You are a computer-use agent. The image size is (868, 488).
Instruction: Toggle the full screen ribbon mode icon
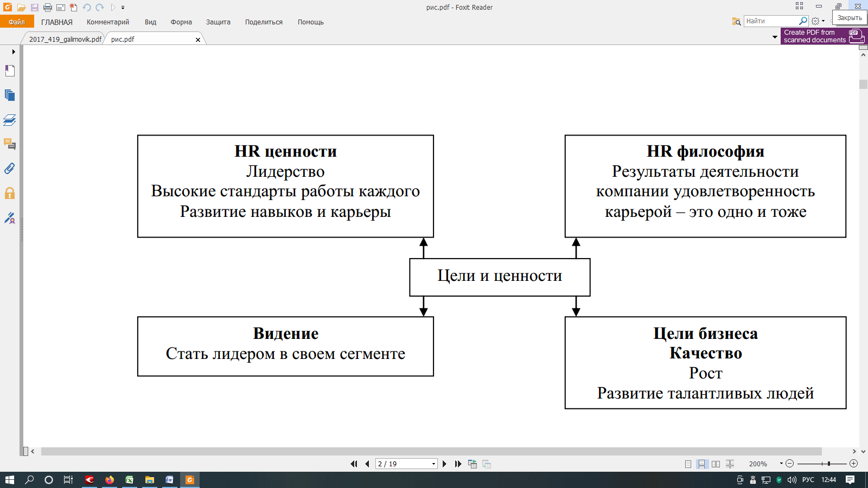pyautogui.click(x=799, y=6)
